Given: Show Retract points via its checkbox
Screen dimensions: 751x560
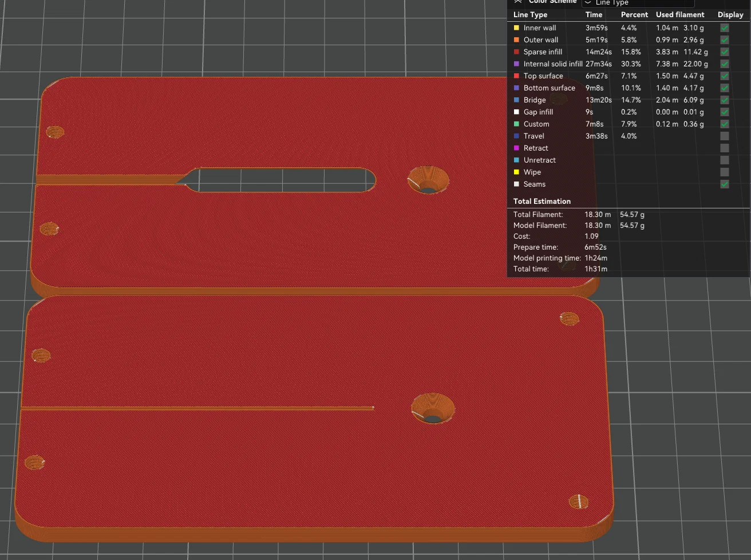Looking at the screenshot, I should (725, 148).
